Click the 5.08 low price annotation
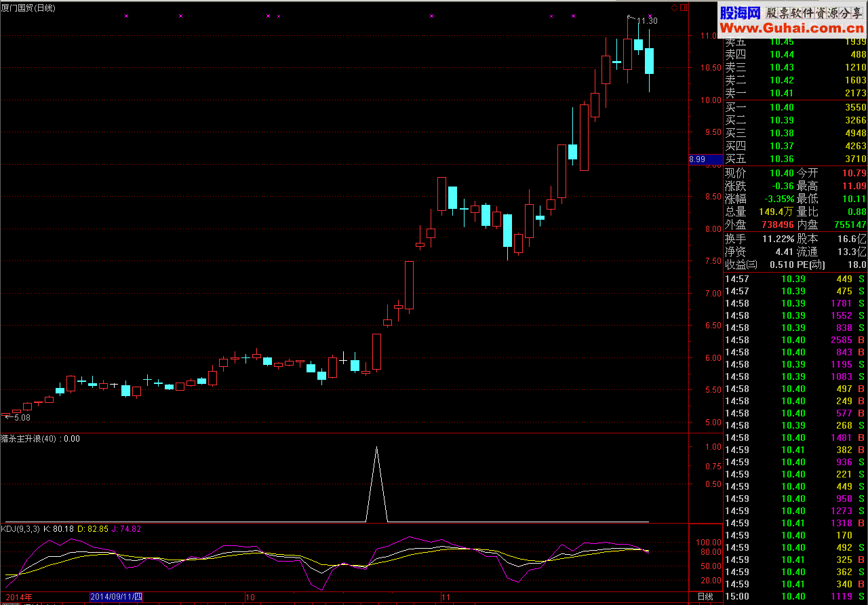Viewport: 868px width, 605px height. [22, 418]
